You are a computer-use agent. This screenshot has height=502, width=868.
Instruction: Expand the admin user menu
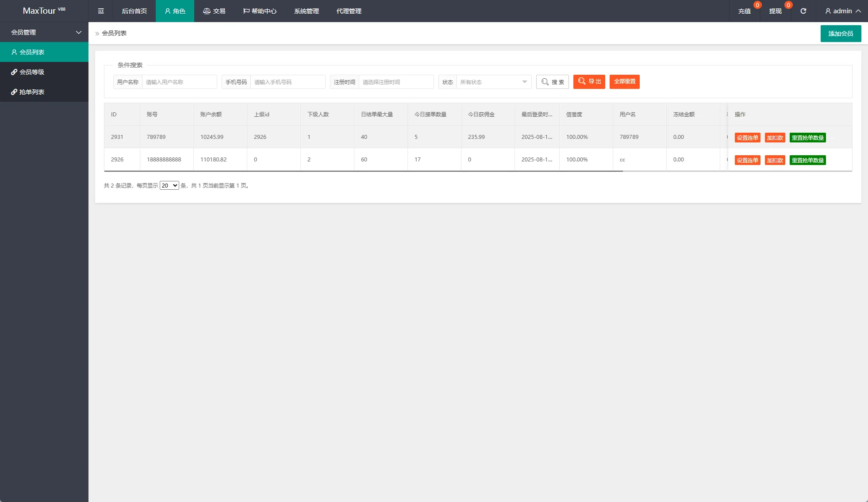(843, 11)
